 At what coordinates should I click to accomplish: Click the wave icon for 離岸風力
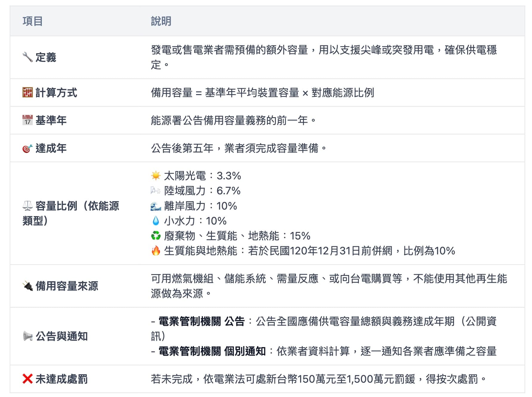coord(155,206)
